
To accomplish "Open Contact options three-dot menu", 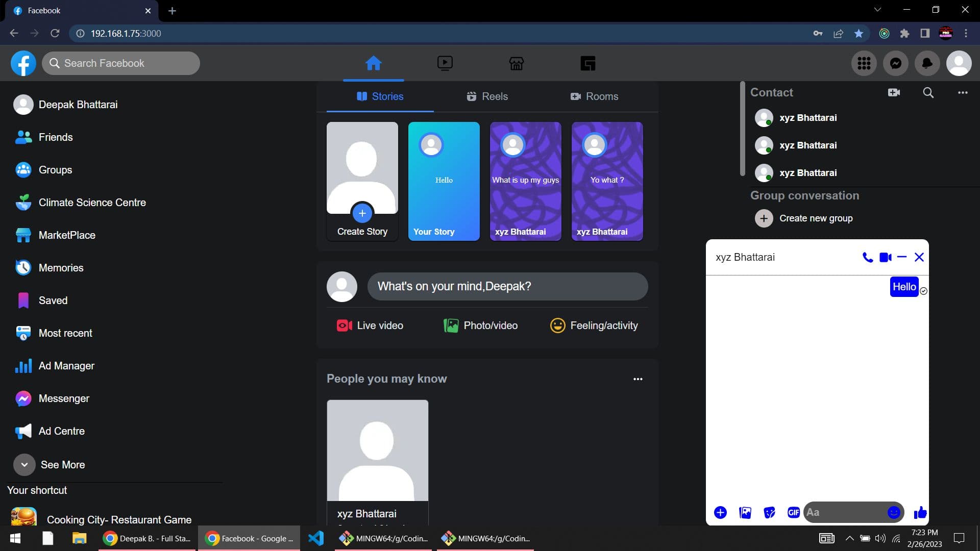I will (963, 92).
